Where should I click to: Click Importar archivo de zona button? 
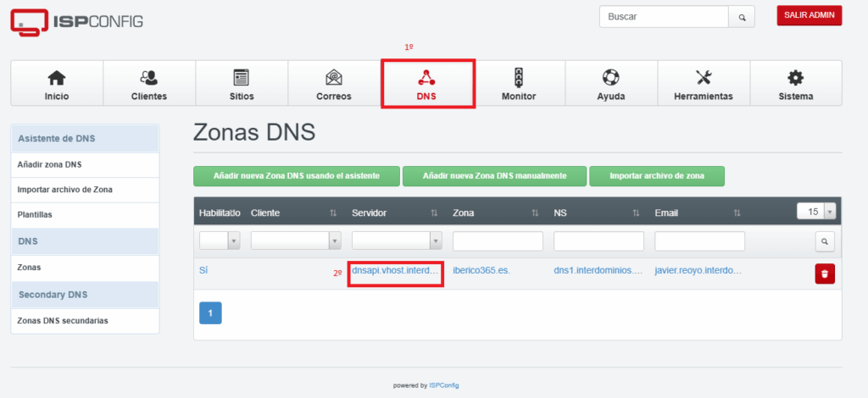(657, 176)
